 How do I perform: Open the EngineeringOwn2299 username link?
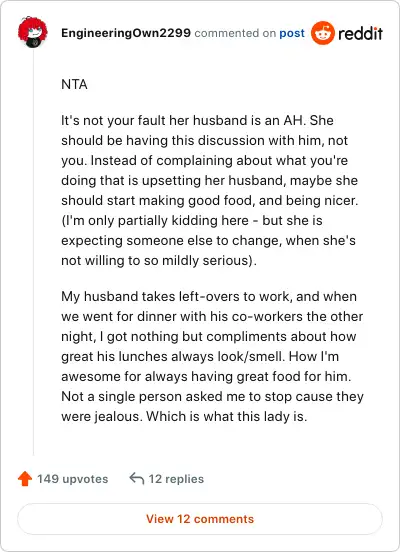click(x=126, y=33)
